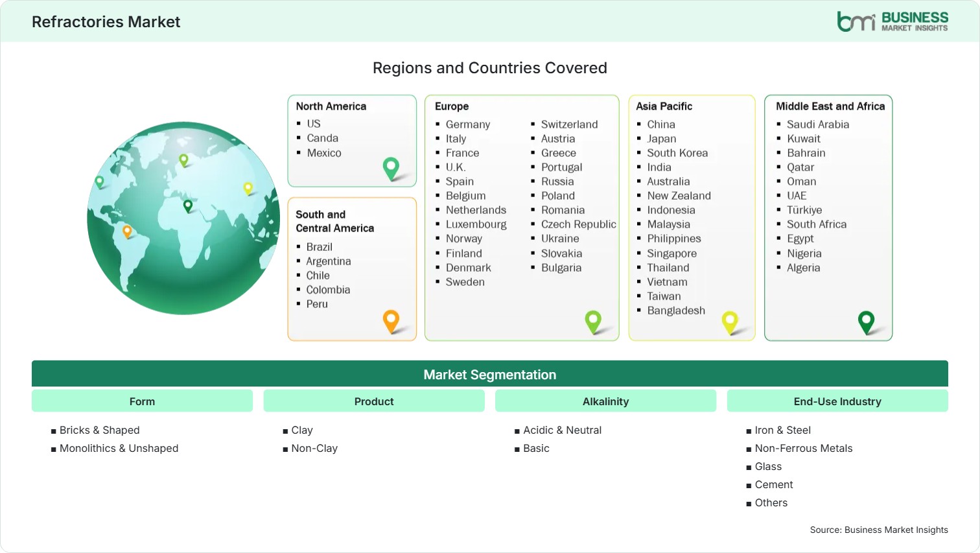Click South Korea in the Asia Pacific list
This screenshot has height=553, width=980.
click(677, 153)
